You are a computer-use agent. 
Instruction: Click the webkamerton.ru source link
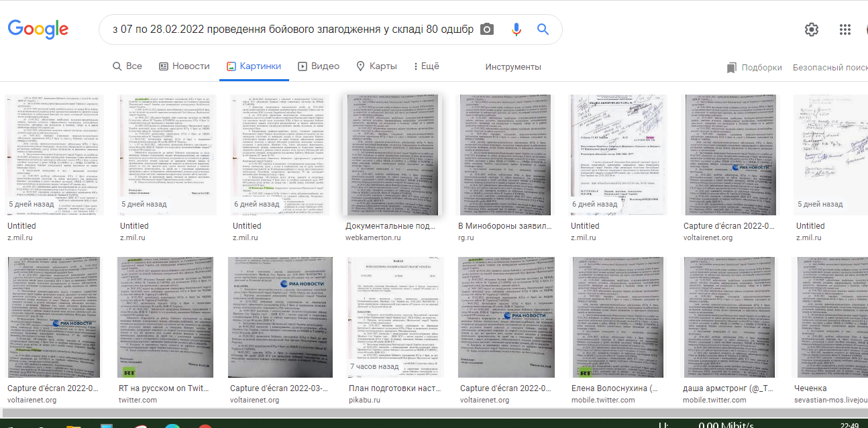pyautogui.click(x=373, y=237)
